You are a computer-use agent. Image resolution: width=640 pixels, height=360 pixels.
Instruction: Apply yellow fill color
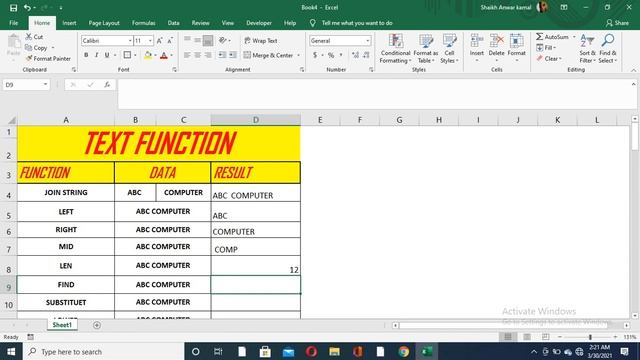148,55
